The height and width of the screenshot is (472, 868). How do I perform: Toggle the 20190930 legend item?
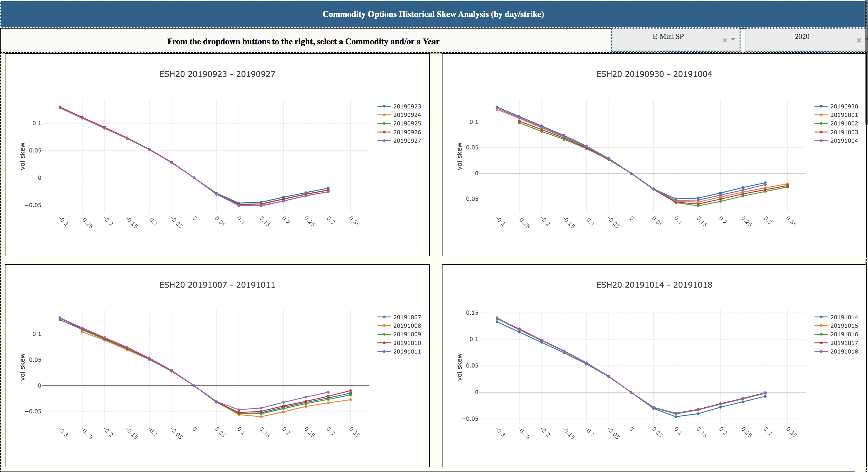tap(844, 106)
